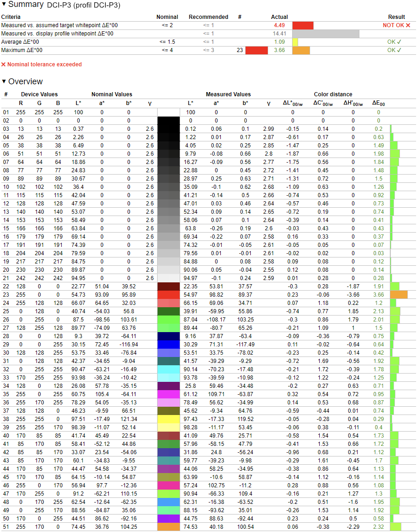Click the red Maximum ΔE*00 patch 23 swatch
The width and height of the screenshot is (417, 532).
point(257,50)
